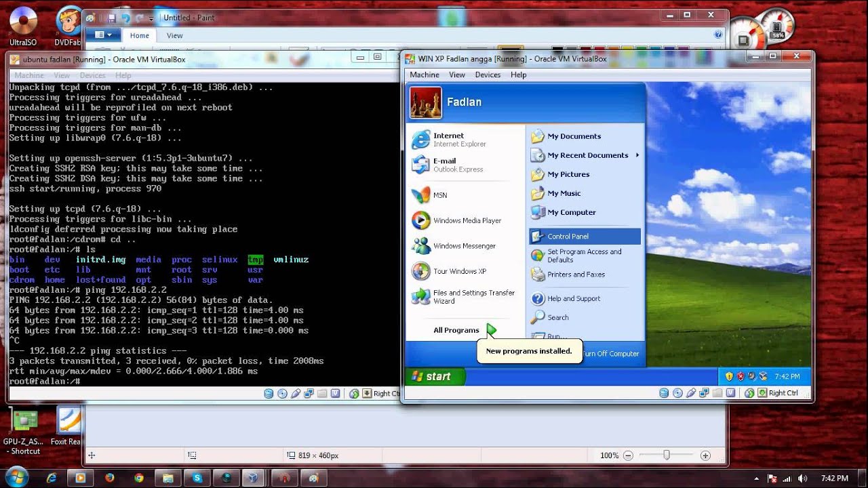Open UltraISO desktop shortcut
Image resolution: width=868 pixels, height=488 pixels.
pos(23,27)
